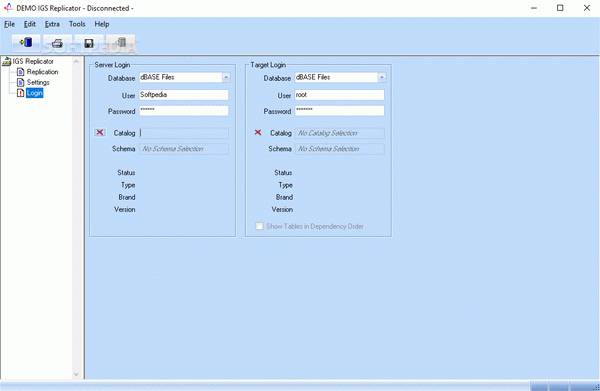The image size is (600, 391).
Task: Open the Extra menu
Action: tap(52, 24)
